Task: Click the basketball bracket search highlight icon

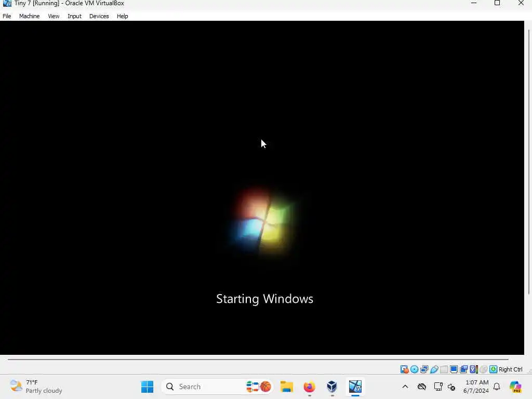Action: 259,387
